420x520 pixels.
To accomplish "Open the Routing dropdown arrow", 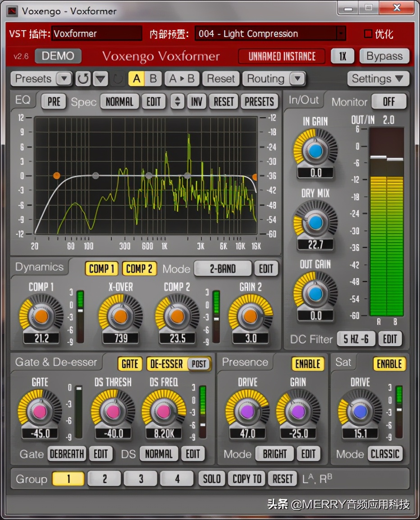I will (x=297, y=79).
